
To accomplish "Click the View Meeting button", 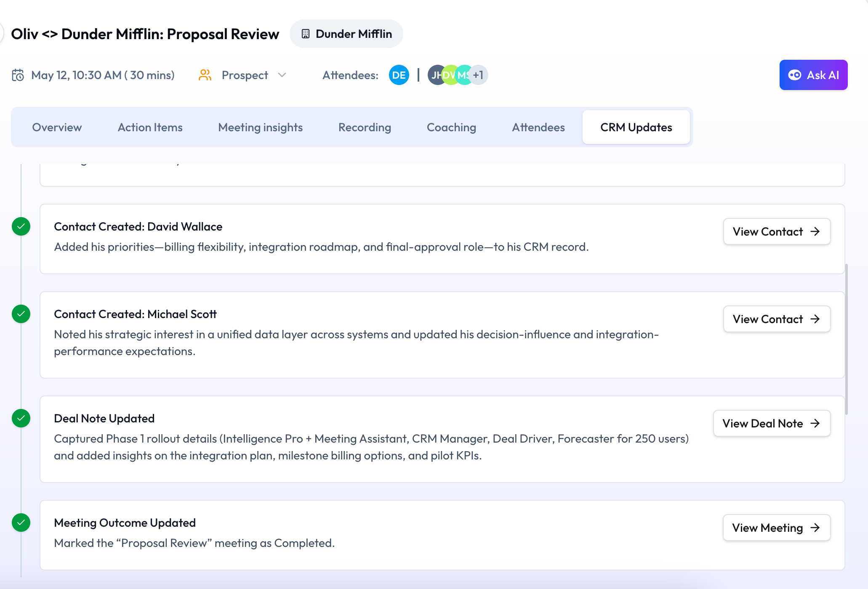I will pyautogui.click(x=776, y=528).
